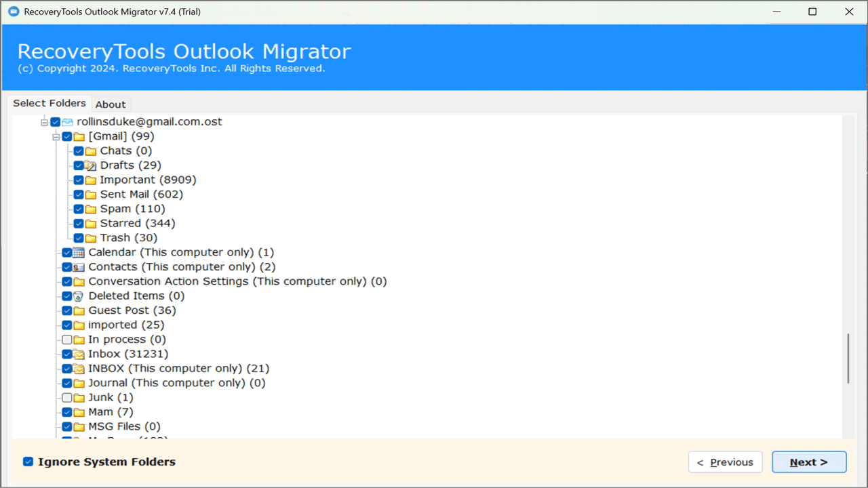The width and height of the screenshot is (868, 488).
Task: Click the Contacts card icon
Action: tap(79, 267)
